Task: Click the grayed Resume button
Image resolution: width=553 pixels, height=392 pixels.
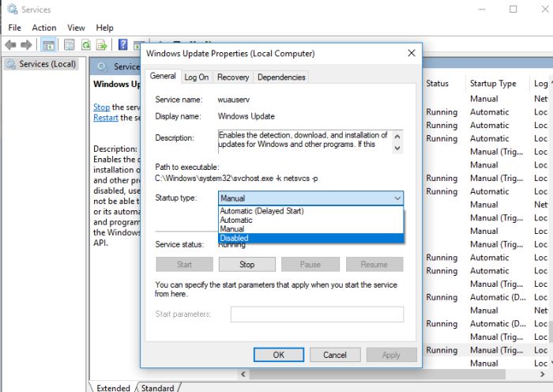Action: coord(374,264)
